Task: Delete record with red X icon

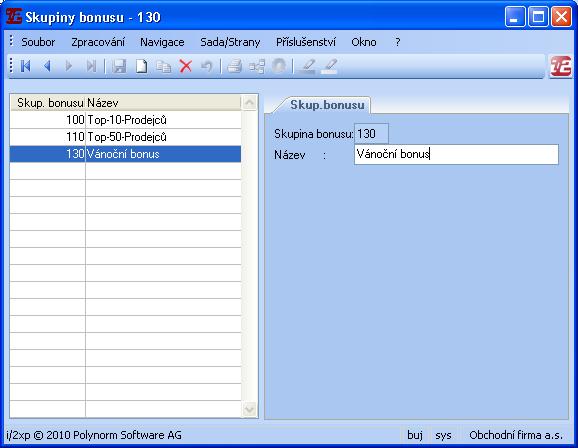Action: (186, 66)
